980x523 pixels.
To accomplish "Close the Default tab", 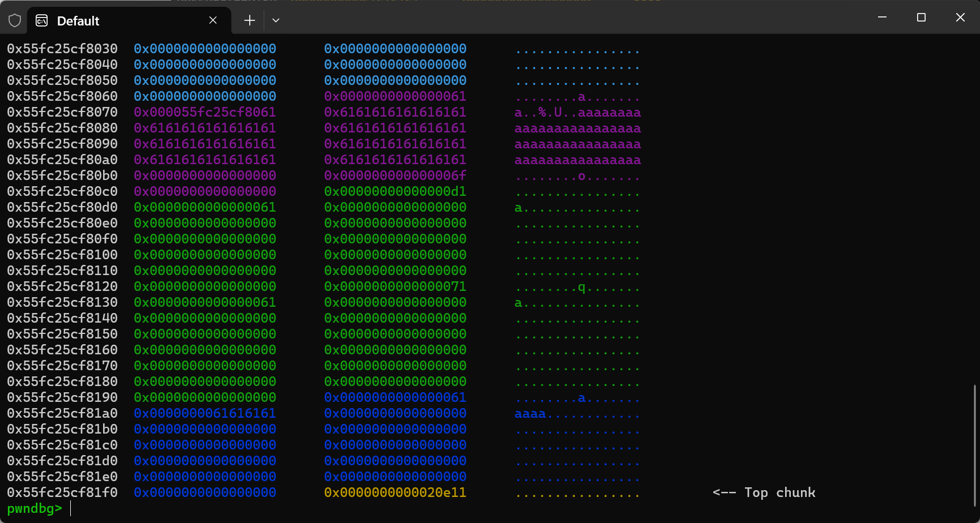I will click(213, 20).
